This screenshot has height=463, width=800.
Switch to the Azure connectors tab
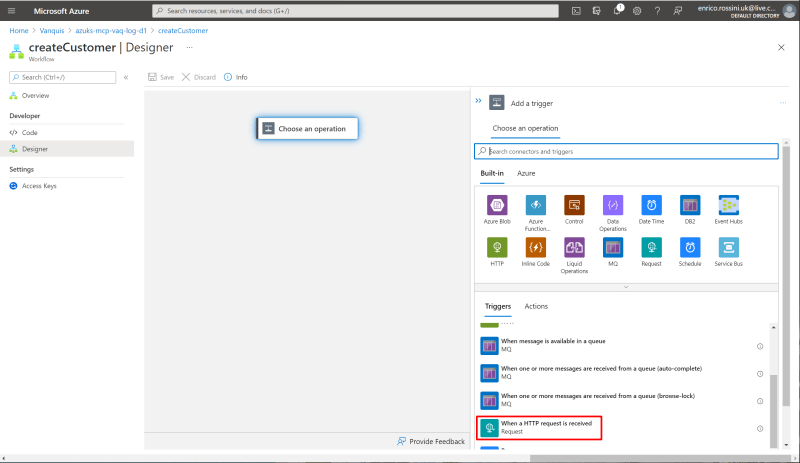[526, 174]
